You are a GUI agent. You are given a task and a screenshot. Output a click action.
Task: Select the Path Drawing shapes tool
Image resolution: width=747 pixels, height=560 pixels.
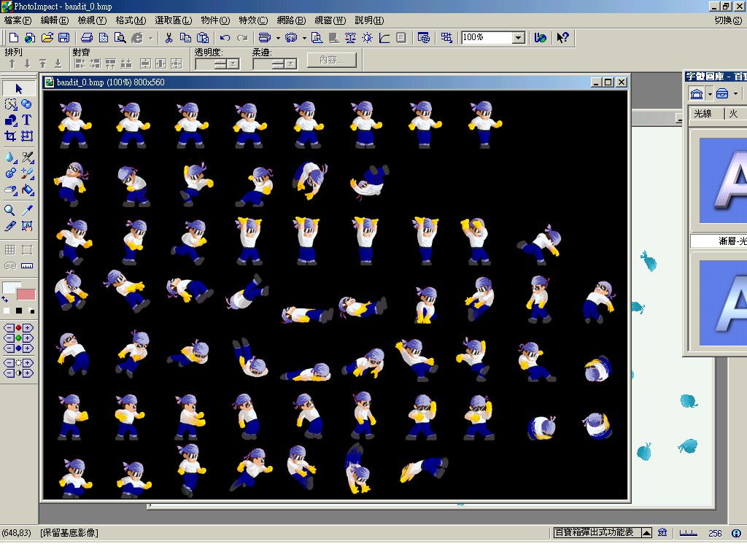pyautogui.click(x=10, y=120)
